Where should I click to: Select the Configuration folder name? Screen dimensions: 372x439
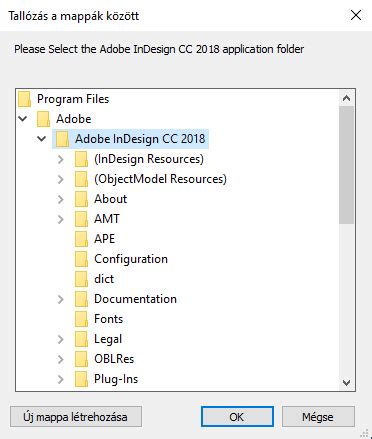pos(131,259)
